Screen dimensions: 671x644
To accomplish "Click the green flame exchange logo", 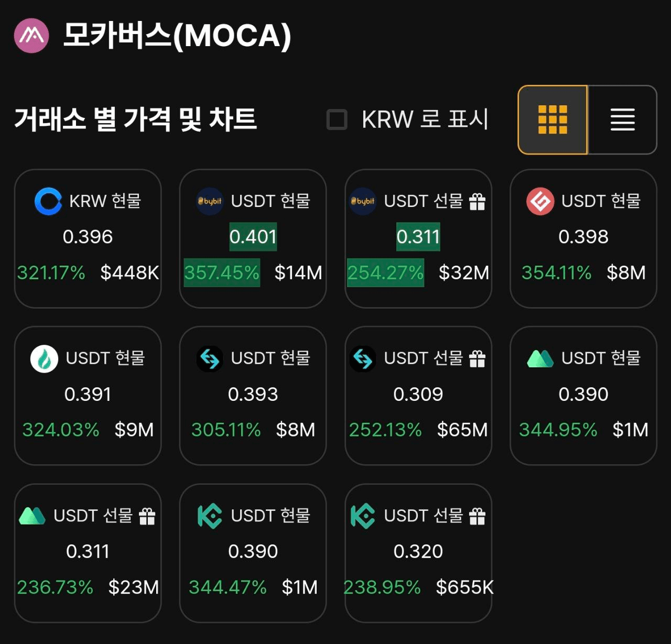I will pos(44,359).
